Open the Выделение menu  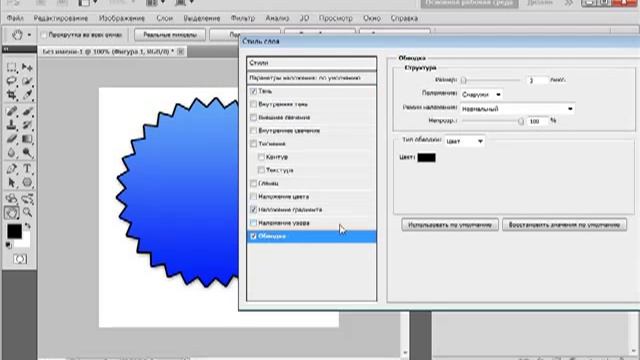pos(202,18)
